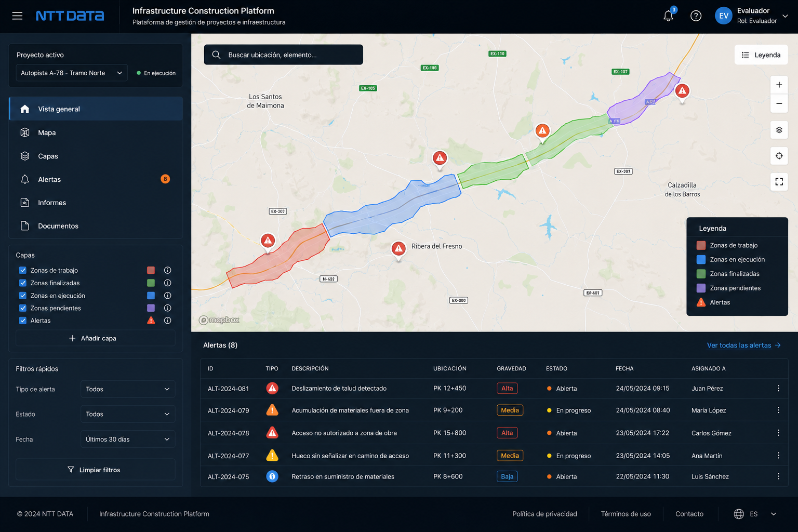Click the map search field
Viewport: 798px width, 532px height.
[x=283, y=55]
